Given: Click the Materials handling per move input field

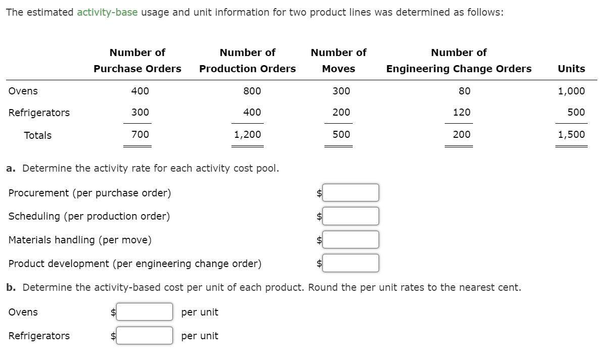Looking at the screenshot, I should 351,239.
